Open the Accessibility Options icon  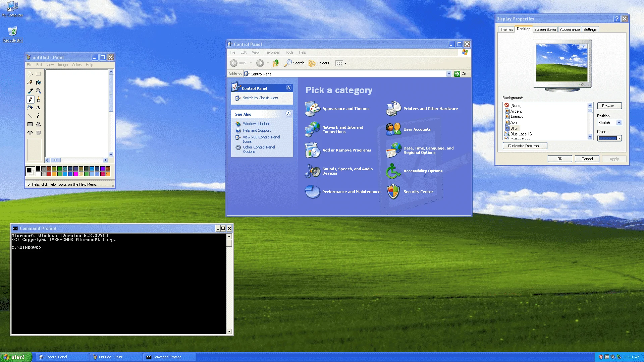(x=393, y=171)
